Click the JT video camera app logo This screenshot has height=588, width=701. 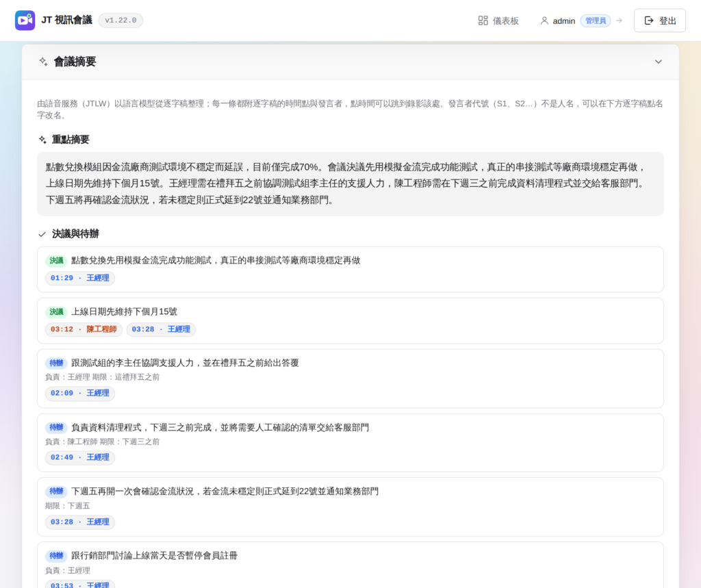click(x=25, y=21)
